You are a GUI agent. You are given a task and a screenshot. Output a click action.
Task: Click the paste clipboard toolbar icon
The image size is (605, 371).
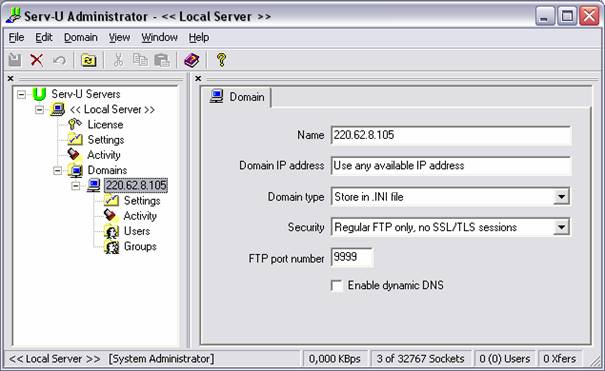pyautogui.click(x=162, y=60)
